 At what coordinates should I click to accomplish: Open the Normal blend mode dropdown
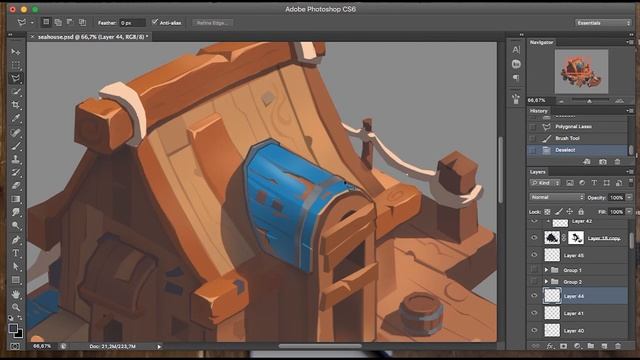coord(557,197)
